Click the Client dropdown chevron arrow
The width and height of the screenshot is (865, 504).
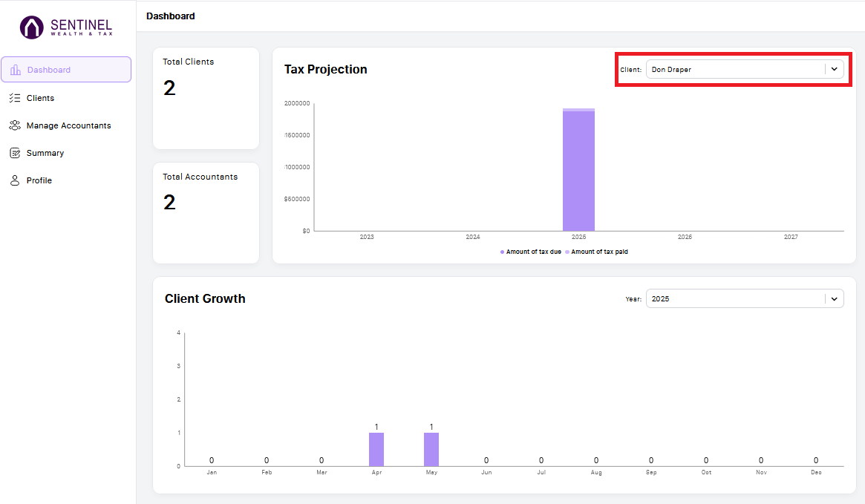click(834, 70)
